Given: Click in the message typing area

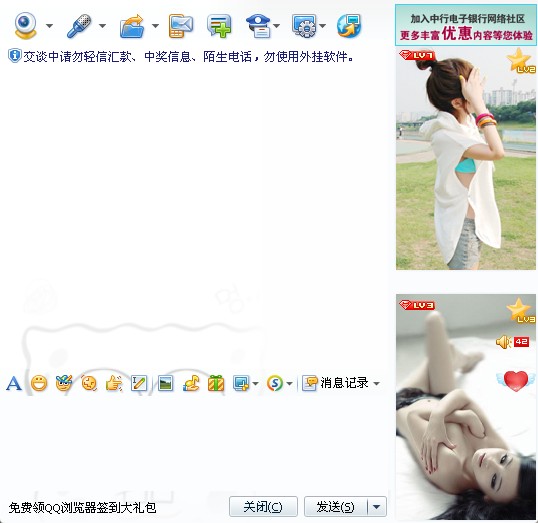Looking at the screenshot, I should point(194,444).
